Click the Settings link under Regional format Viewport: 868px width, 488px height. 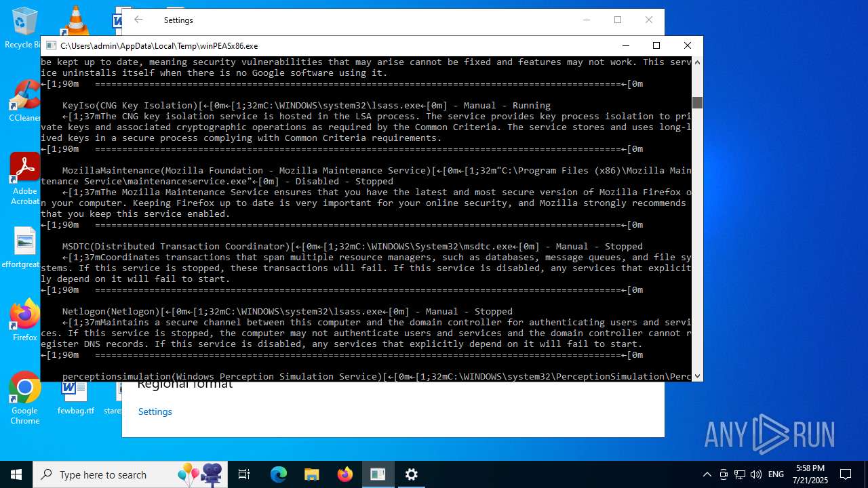point(155,411)
